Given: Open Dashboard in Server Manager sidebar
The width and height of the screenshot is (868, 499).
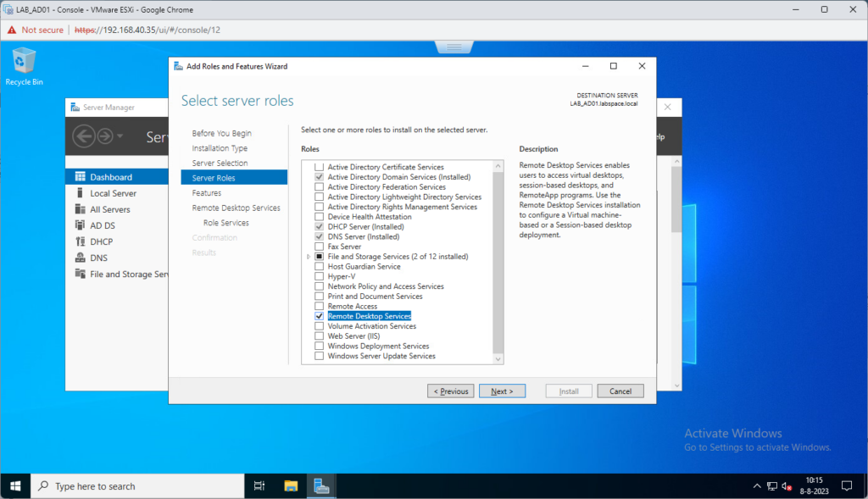Looking at the screenshot, I should point(117,177).
